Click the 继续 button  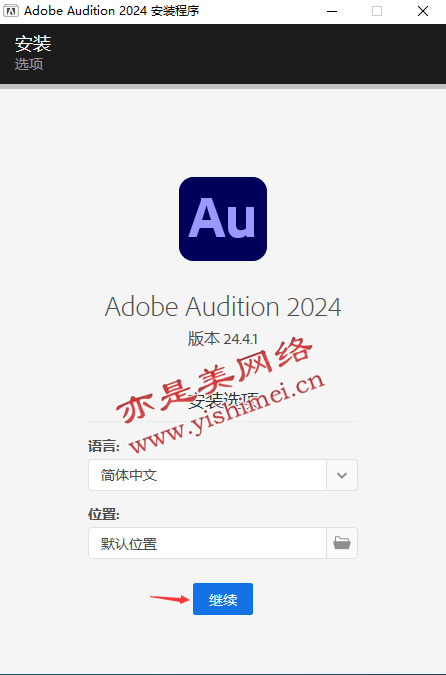(x=223, y=599)
